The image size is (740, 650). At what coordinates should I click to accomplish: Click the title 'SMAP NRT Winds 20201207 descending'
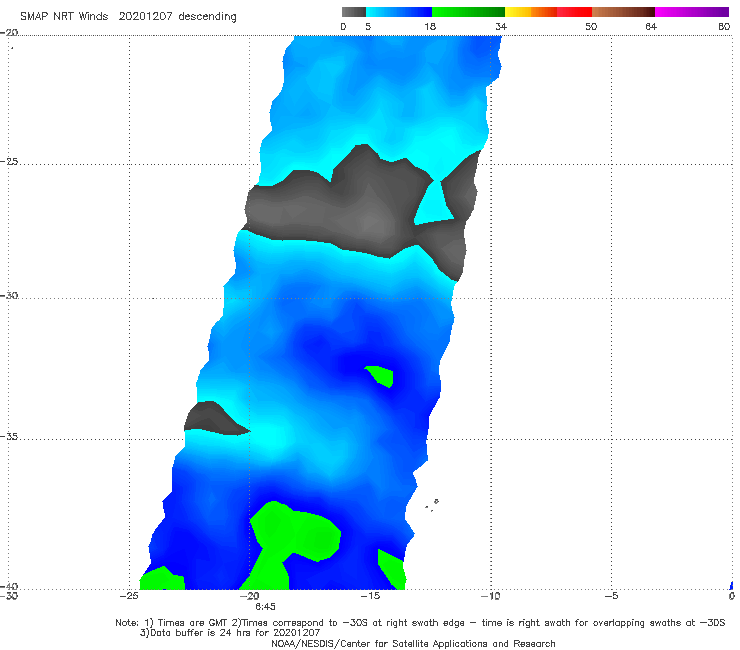click(128, 17)
